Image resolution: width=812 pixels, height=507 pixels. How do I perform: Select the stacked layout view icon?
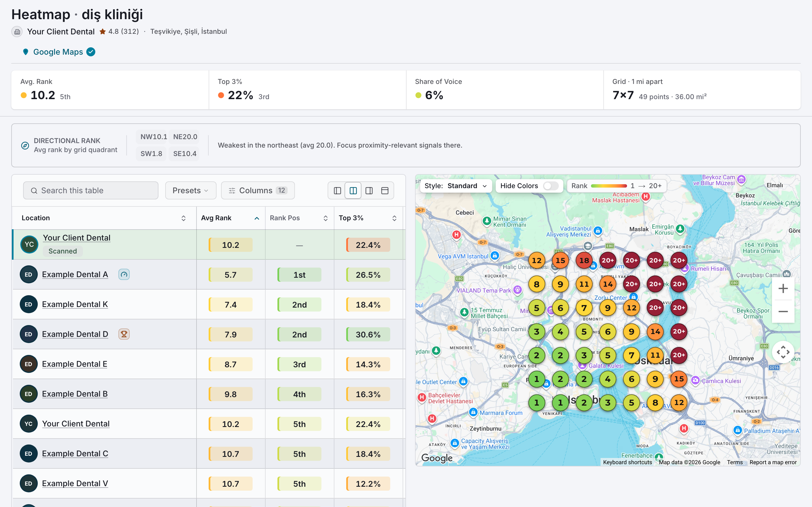pyautogui.click(x=385, y=190)
